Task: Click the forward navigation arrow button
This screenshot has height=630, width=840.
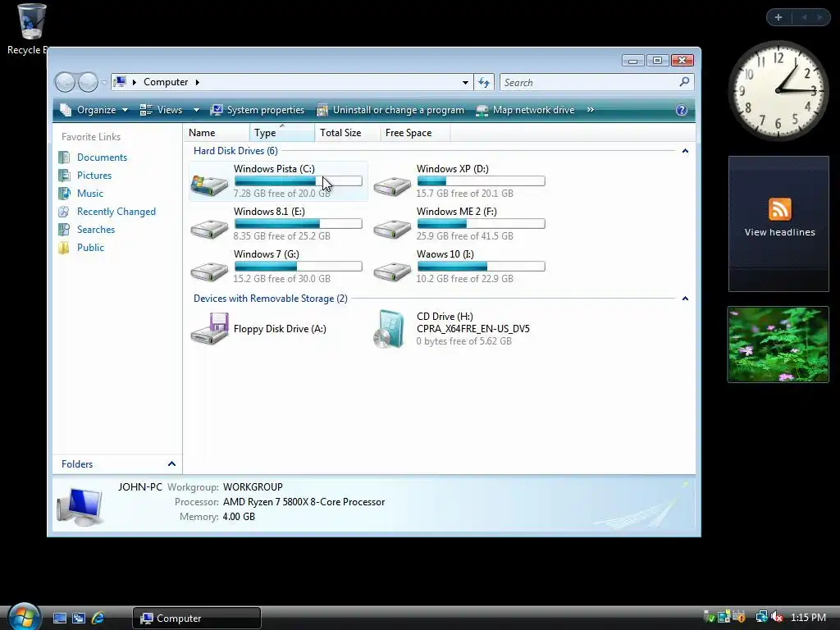Action: [x=88, y=82]
